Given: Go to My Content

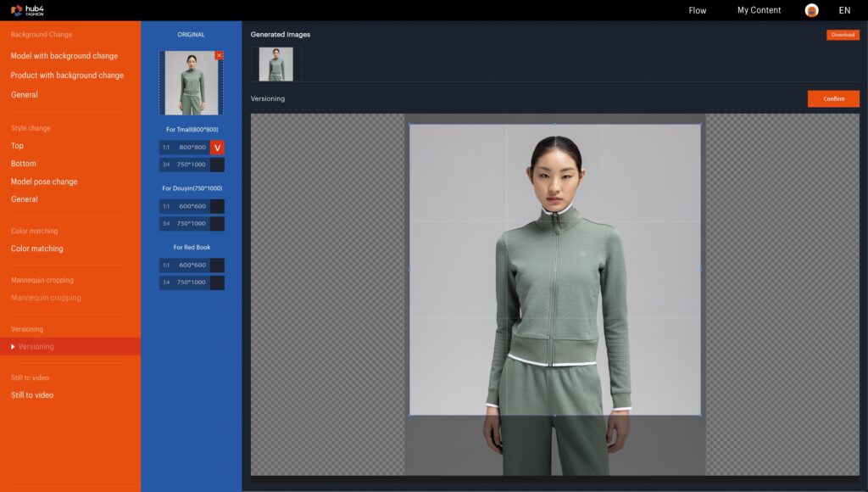Looking at the screenshot, I should [759, 10].
